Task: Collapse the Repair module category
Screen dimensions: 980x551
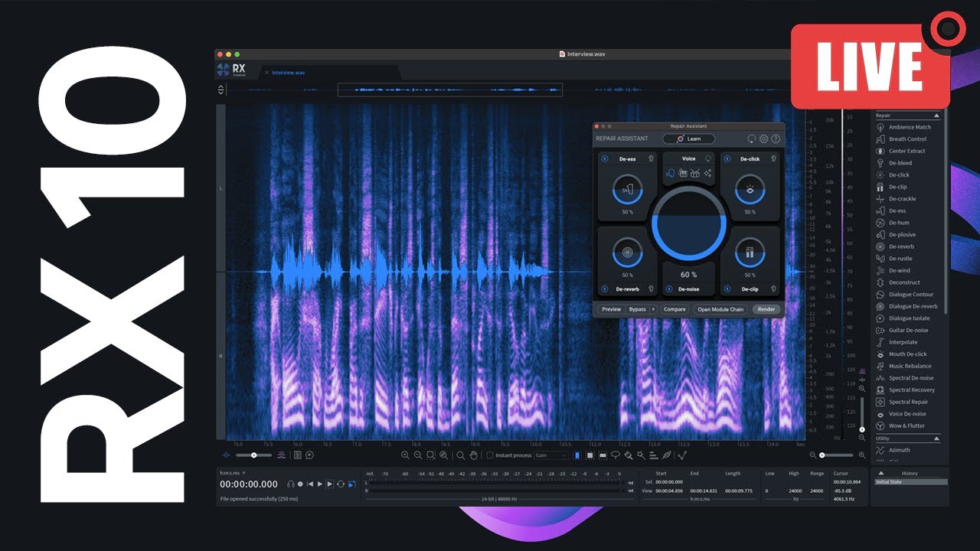Action: 936,116
